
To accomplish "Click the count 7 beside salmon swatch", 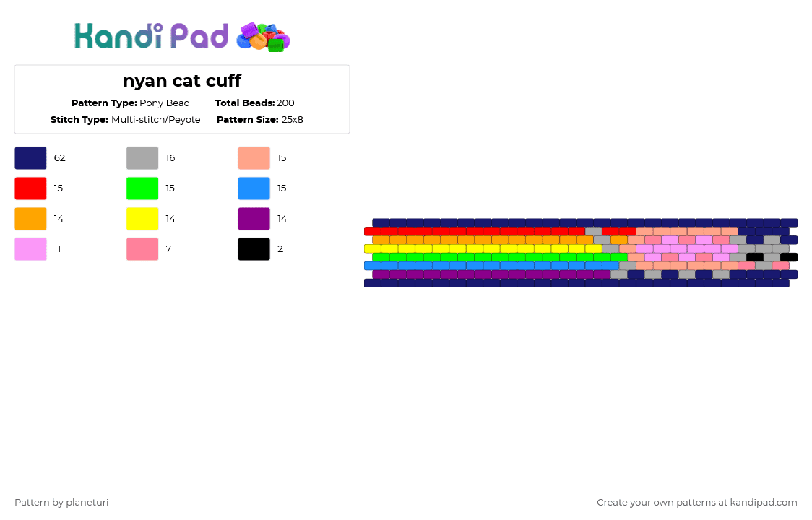I will click(168, 249).
